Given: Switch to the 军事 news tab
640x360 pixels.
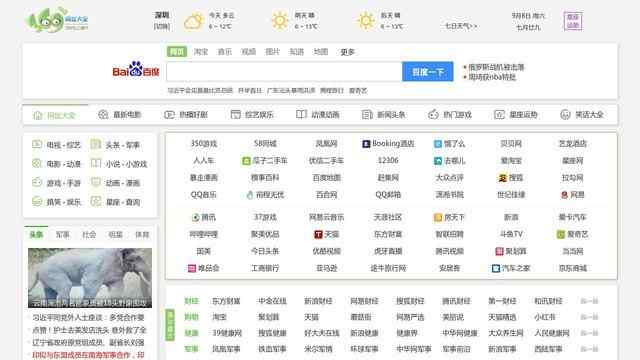Looking at the screenshot, I should (x=62, y=235).
